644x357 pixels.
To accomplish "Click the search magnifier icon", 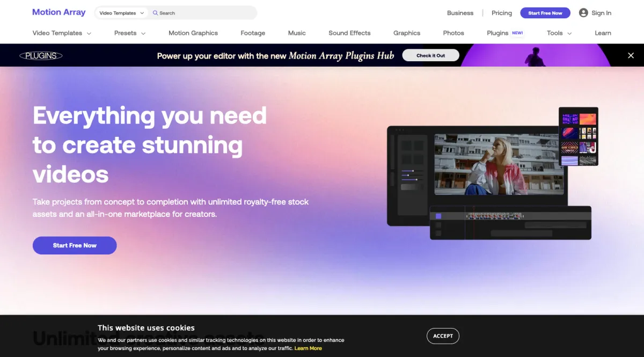I will 155,13.
